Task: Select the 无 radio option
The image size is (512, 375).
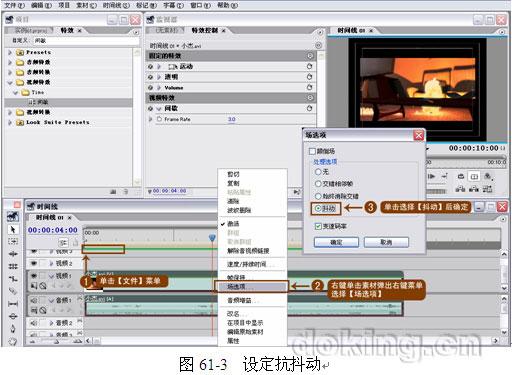Action: tap(318, 172)
